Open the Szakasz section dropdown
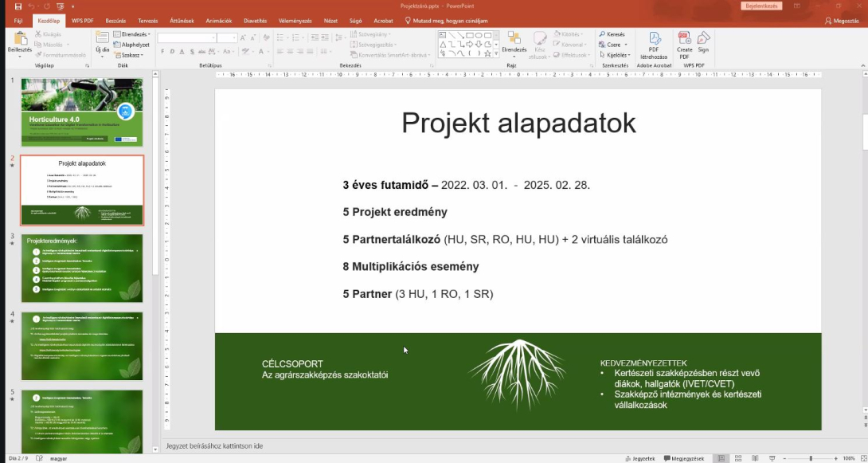The image size is (868, 463). (x=131, y=55)
